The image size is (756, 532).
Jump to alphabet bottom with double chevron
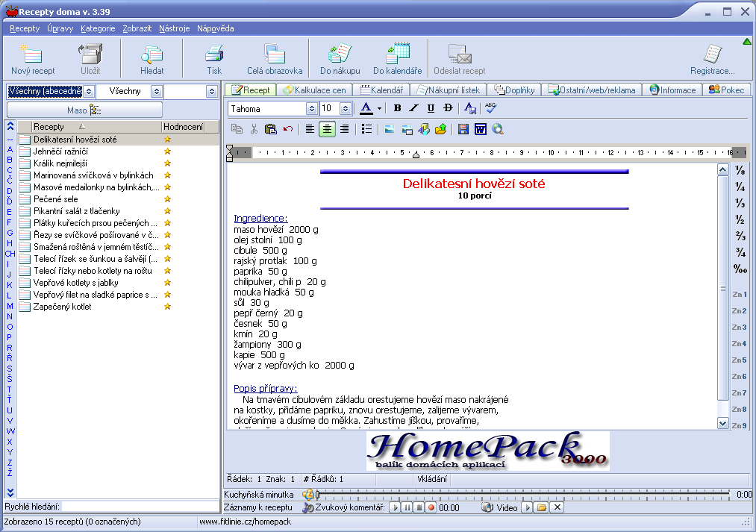(x=10, y=492)
